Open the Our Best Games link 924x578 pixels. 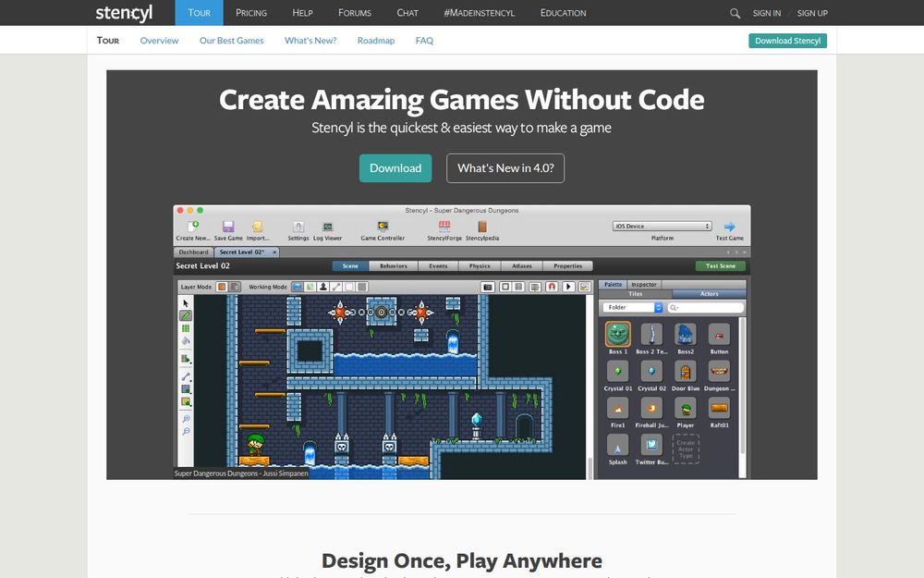tap(232, 41)
